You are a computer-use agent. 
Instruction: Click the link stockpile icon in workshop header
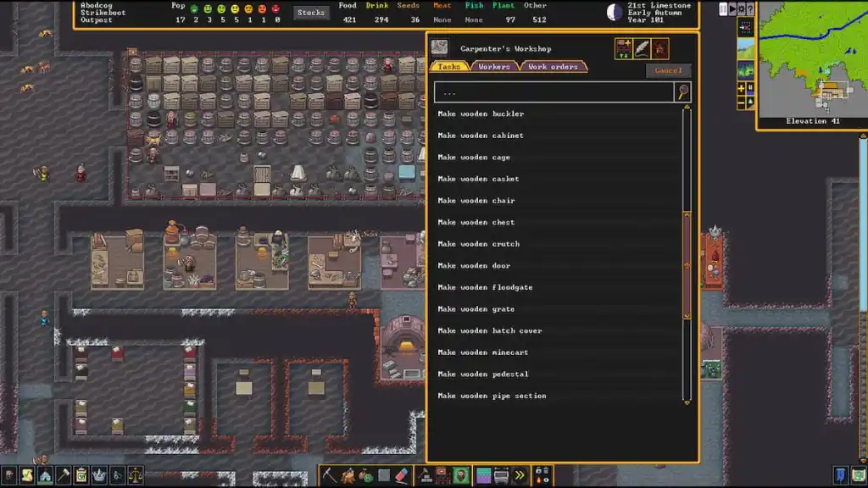pos(623,48)
